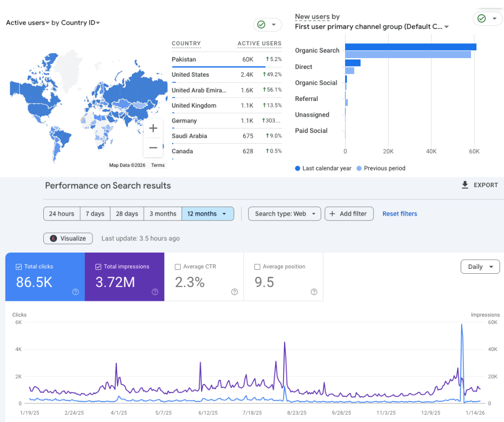
Task: Open help tooltip icon on Average CTR card
Action: (x=234, y=292)
